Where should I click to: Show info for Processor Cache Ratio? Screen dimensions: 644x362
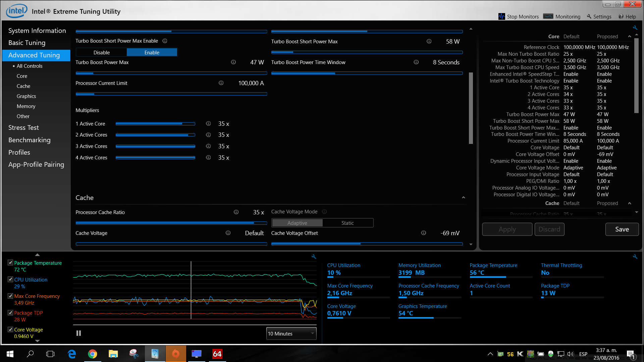(x=236, y=212)
